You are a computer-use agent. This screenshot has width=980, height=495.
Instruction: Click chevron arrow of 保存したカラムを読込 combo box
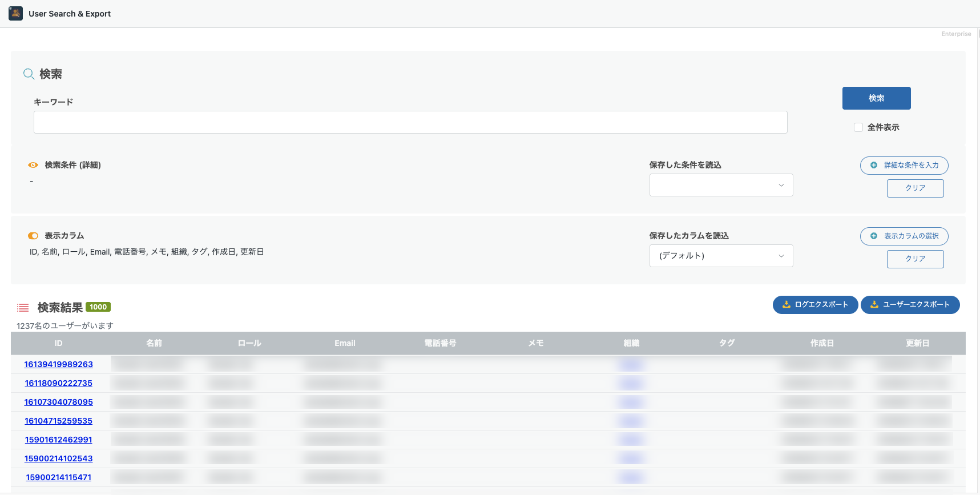tap(781, 256)
